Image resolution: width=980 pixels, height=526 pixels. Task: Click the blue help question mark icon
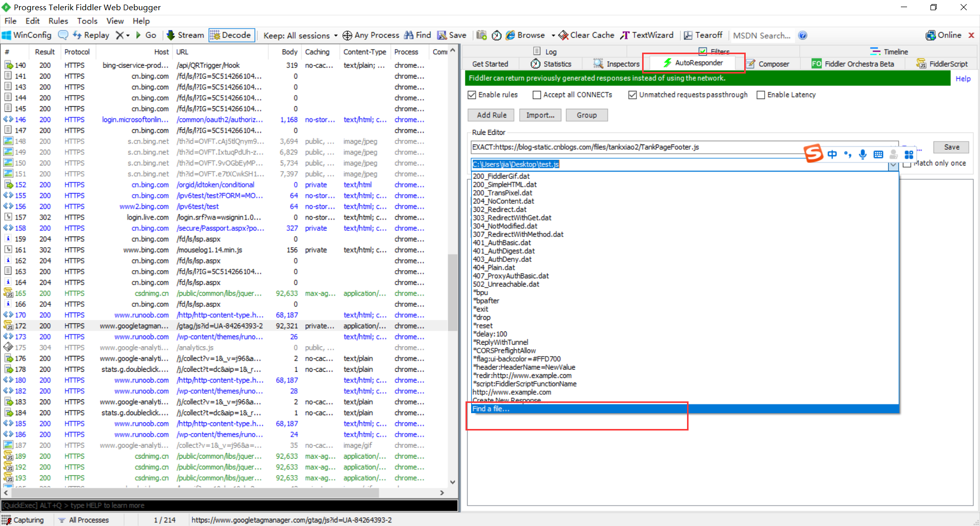(803, 35)
